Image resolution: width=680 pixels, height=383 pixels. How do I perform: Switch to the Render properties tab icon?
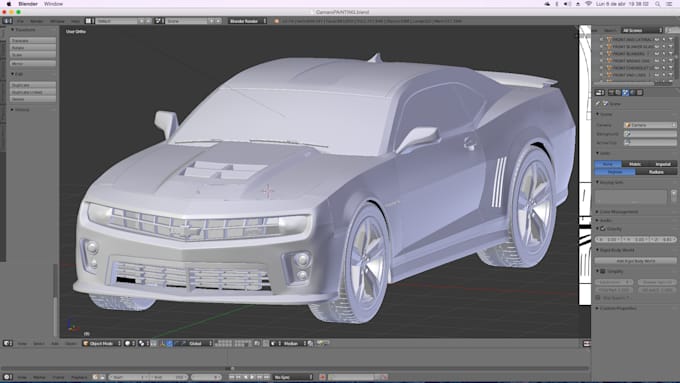coord(611,92)
